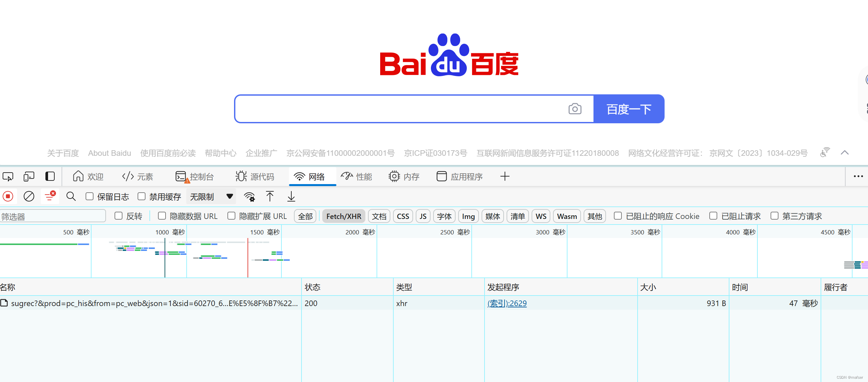
Task: Open the 使用百度前必读 link
Action: [168, 153]
